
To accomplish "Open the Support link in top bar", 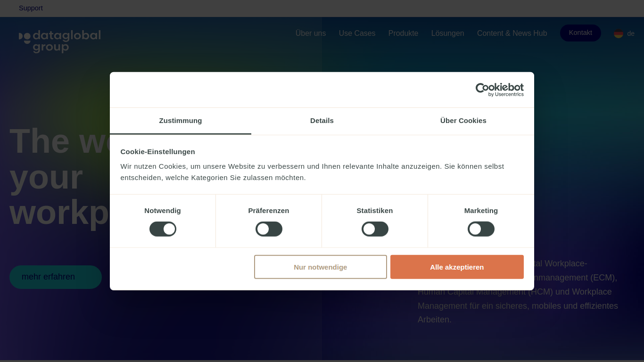I will point(31,8).
